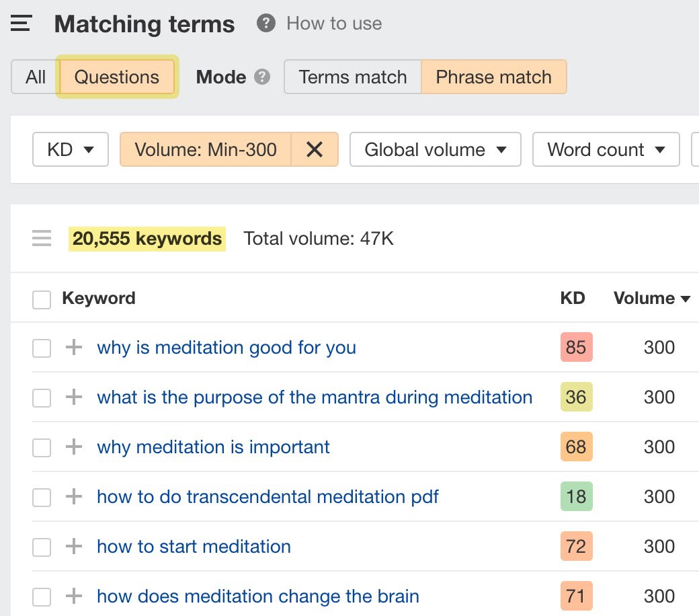Viewport: 699px width, 616px height.
Task: Check the box for "why is meditation good for you"
Action: [41, 348]
